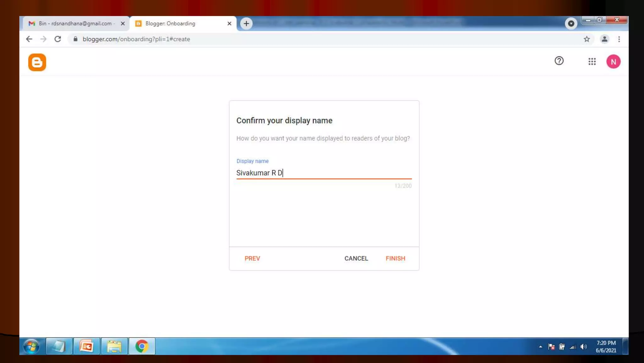Open the Chrome three-dot menu

619,39
